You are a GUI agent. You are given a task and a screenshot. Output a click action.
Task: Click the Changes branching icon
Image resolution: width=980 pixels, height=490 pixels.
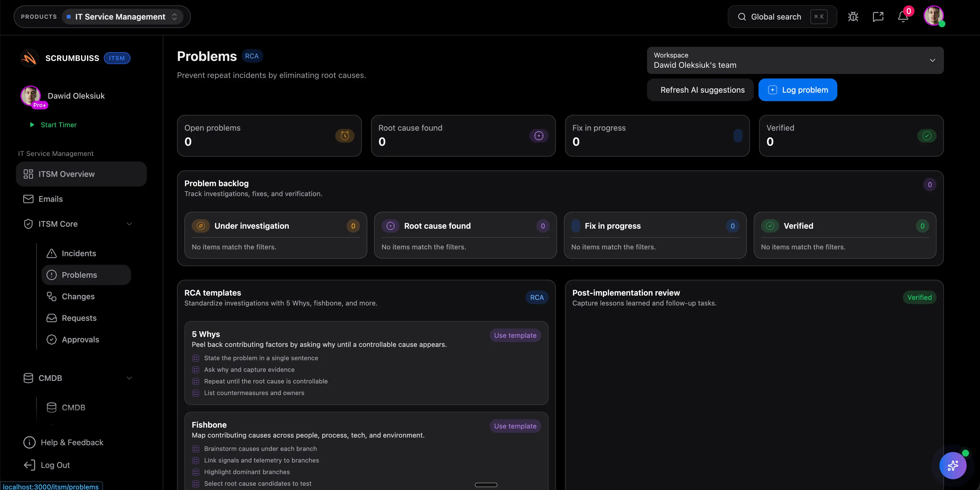(x=52, y=296)
